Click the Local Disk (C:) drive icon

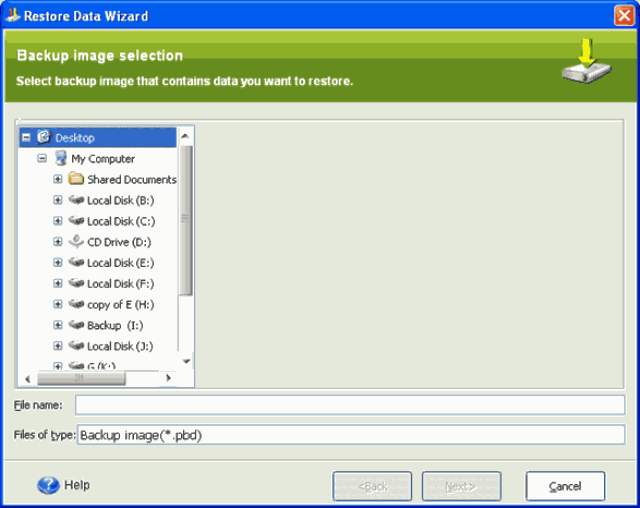coord(76,221)
